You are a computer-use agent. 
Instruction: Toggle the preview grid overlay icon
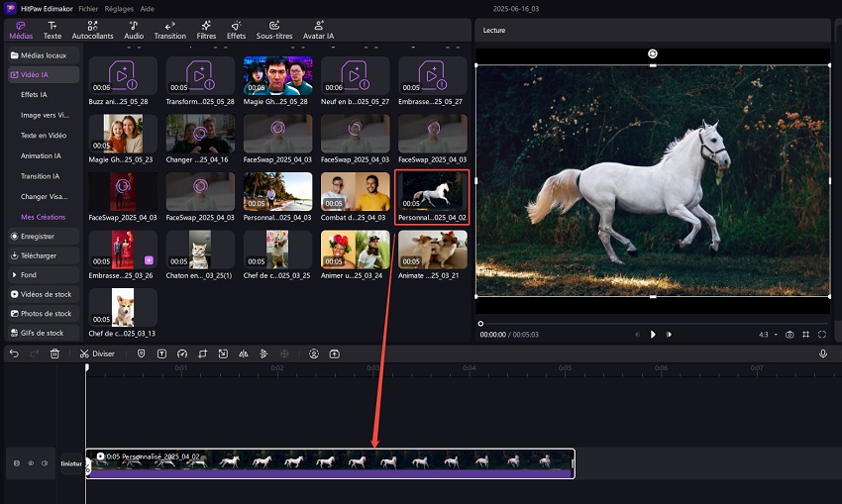tap(805, 335)
